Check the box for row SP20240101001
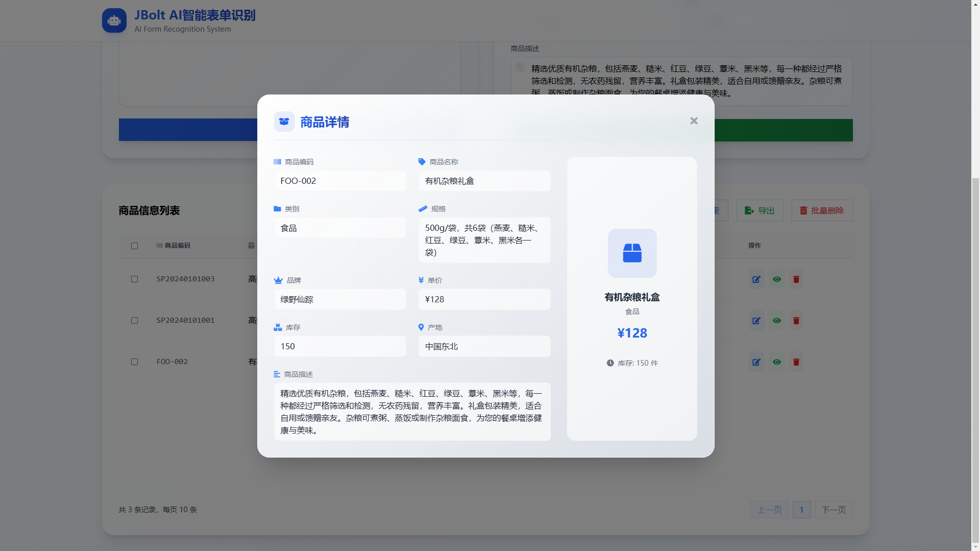The width and height of the screenshot is (980, 551). coord(134,320)
